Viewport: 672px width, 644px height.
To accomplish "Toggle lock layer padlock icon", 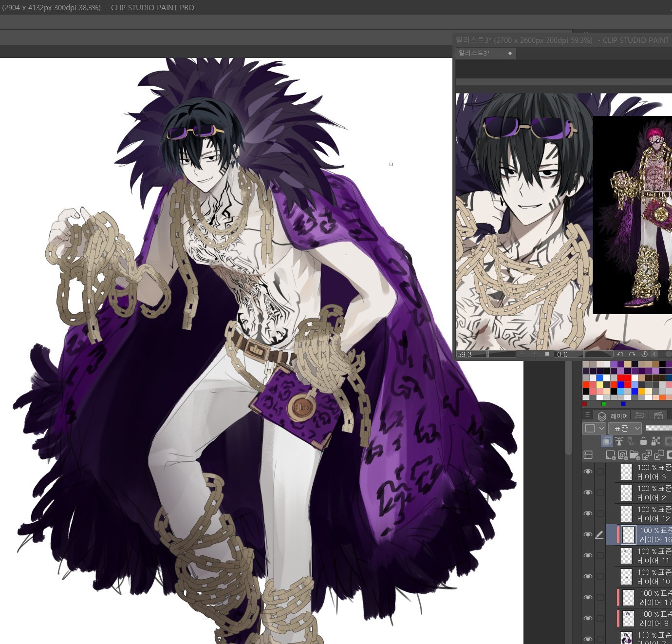I will coord(643,441).
